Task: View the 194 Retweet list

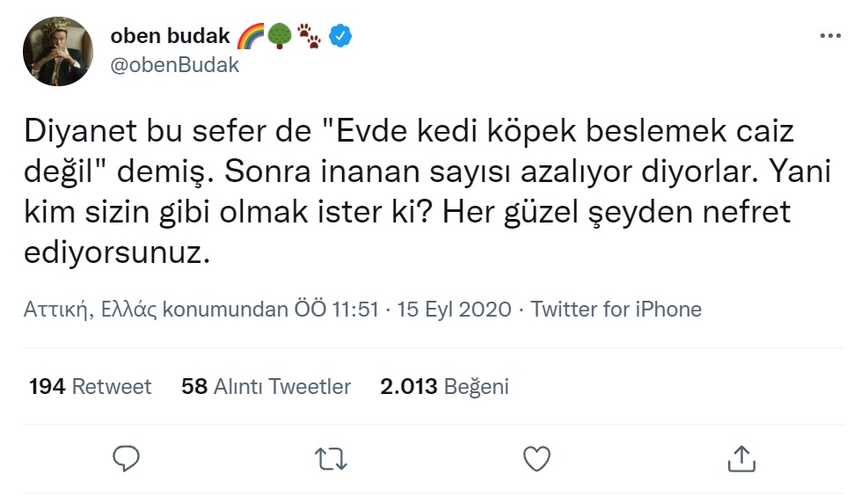Action: click(x=90, y=386)
